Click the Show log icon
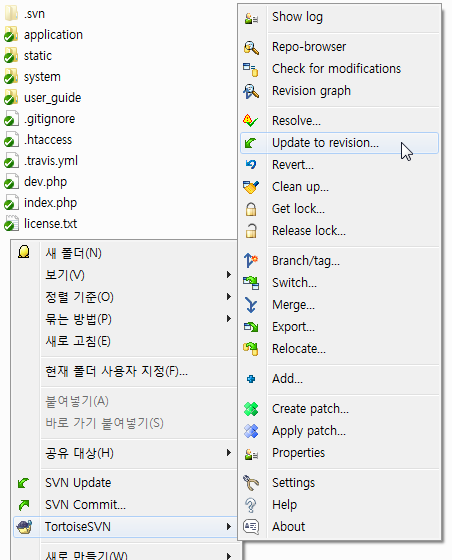This screenshot has height=560, width=452. (251, 18)
